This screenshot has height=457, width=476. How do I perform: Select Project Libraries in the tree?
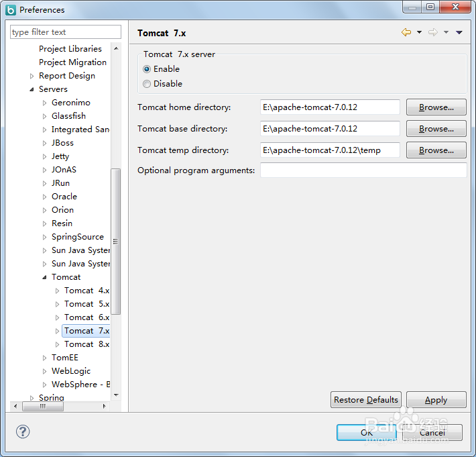point(70,49)
